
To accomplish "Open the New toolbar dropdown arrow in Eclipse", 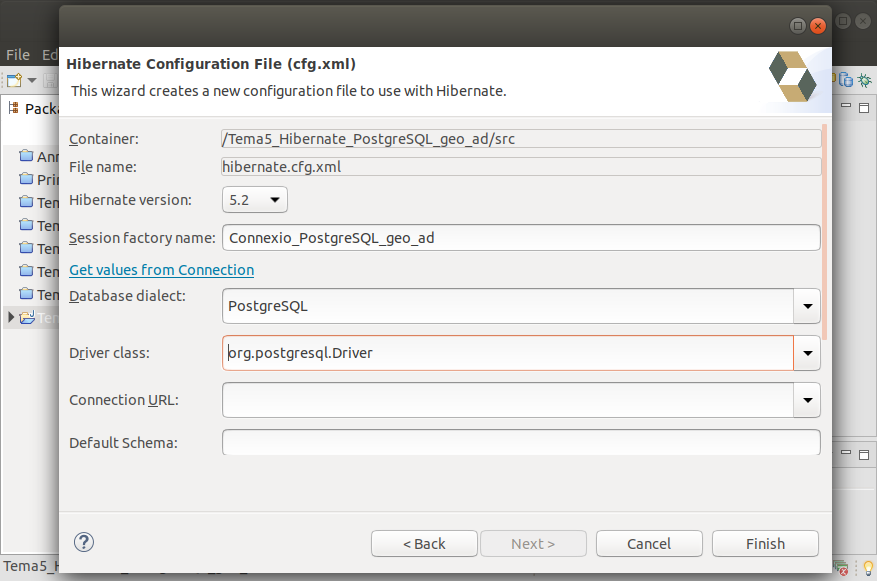I will point(32,81).
